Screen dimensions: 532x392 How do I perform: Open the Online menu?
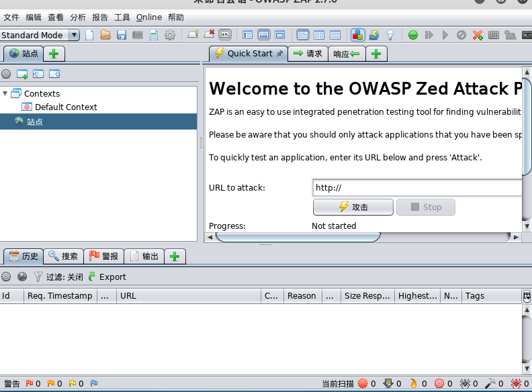click(149, 17)
